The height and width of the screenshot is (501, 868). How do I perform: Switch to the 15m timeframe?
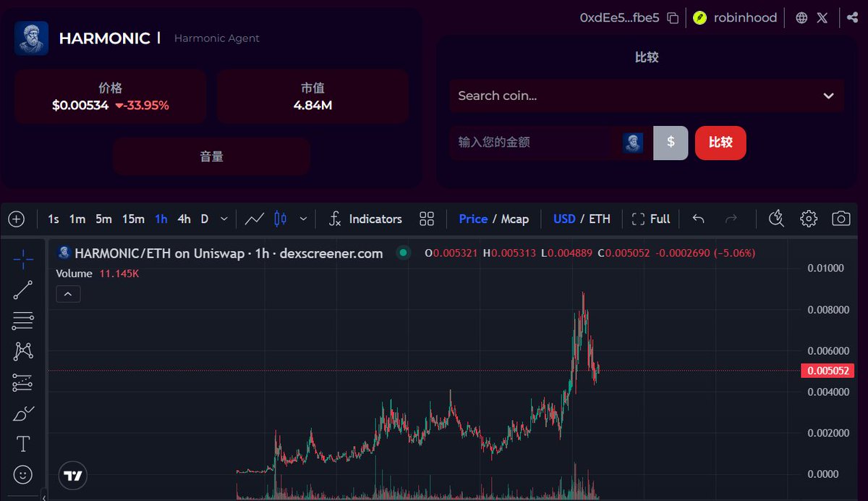click(133, 219)
